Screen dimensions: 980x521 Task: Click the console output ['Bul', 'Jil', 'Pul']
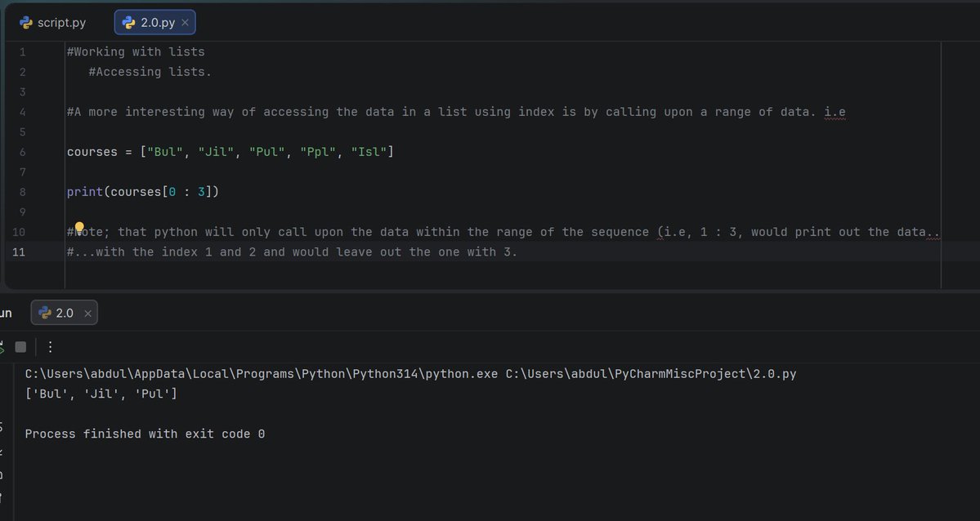[101, 394]
